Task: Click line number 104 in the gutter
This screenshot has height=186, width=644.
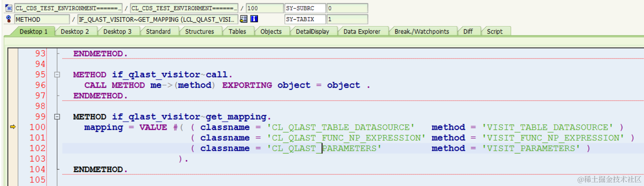Action: (38, 169)
